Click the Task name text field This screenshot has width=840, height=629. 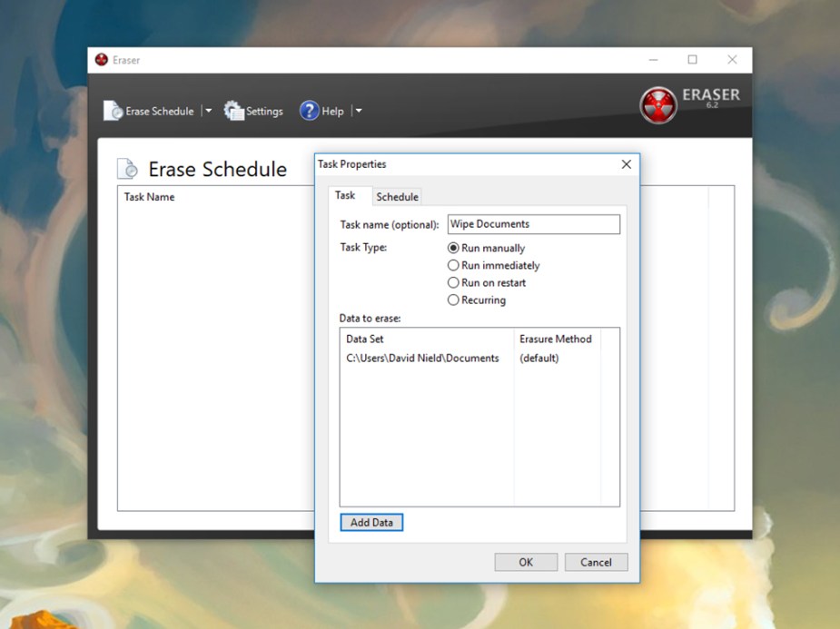point(534,224)
